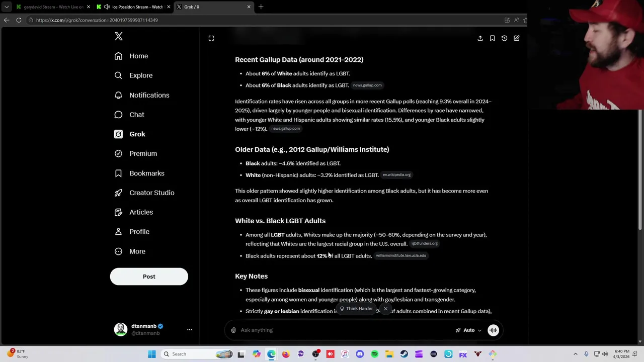Switch to the Ice Poseidon Stream tab
Screen dimensions: 644x362
[133, 7]
